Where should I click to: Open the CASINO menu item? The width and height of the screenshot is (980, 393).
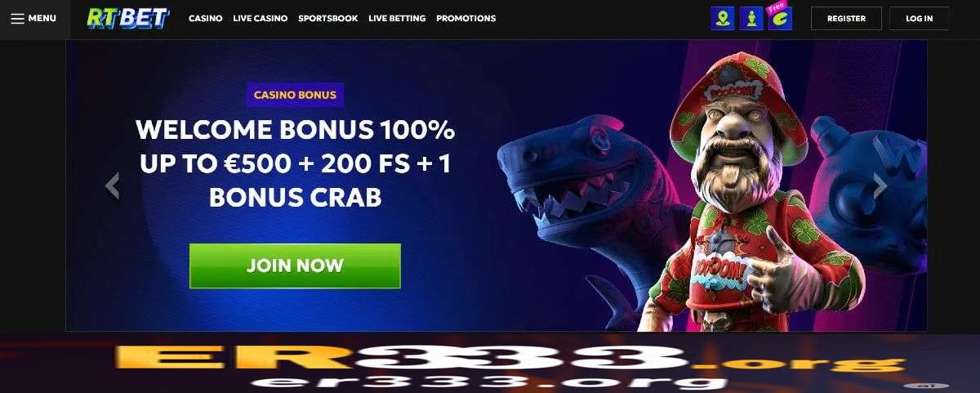pos(205,18)
